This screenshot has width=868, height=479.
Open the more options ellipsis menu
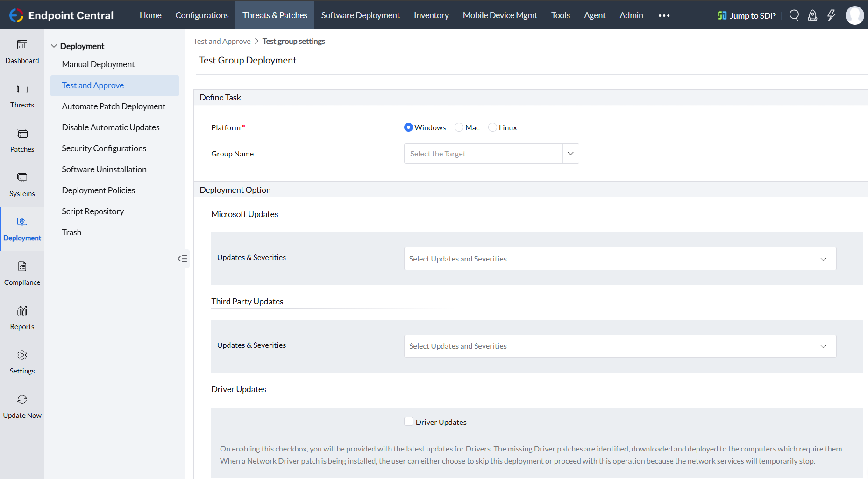(x=664, y=15)
